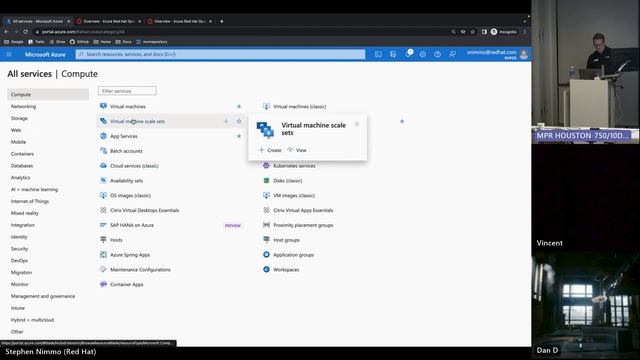
Task: Click the Availability sets icon
Action: pos(103,180)
